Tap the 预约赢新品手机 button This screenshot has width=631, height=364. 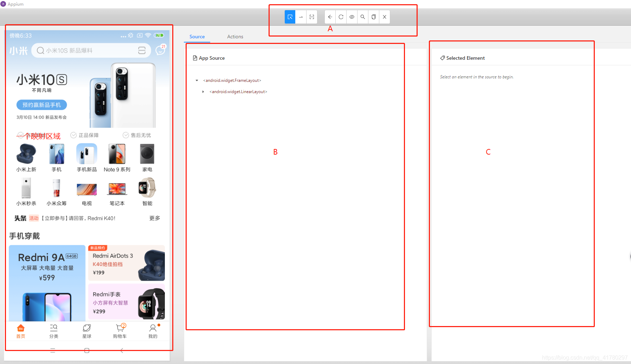[x=41, y=105]
